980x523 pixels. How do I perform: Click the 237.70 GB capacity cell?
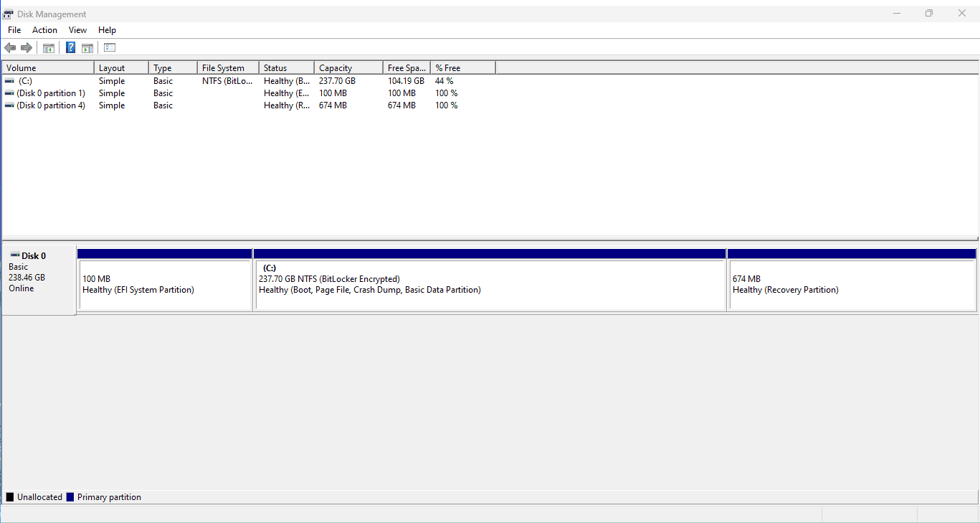(x=337, y=81)
